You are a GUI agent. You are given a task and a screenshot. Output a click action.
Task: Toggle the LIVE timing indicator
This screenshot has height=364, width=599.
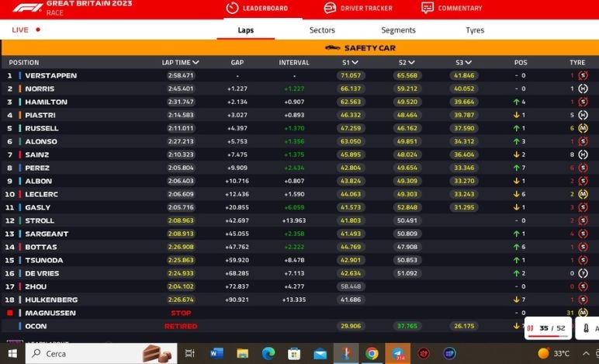point(26,30)
